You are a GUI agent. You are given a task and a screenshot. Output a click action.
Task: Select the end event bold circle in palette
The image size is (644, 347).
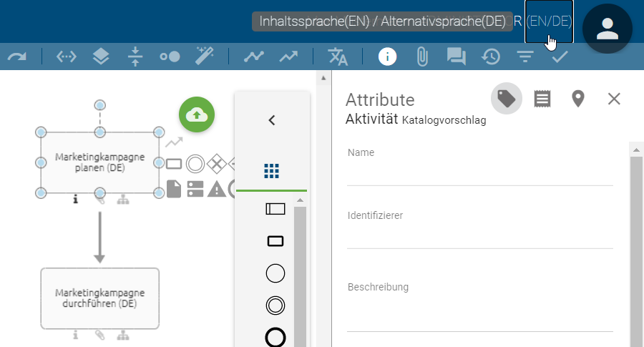click(x=275, y=337)
